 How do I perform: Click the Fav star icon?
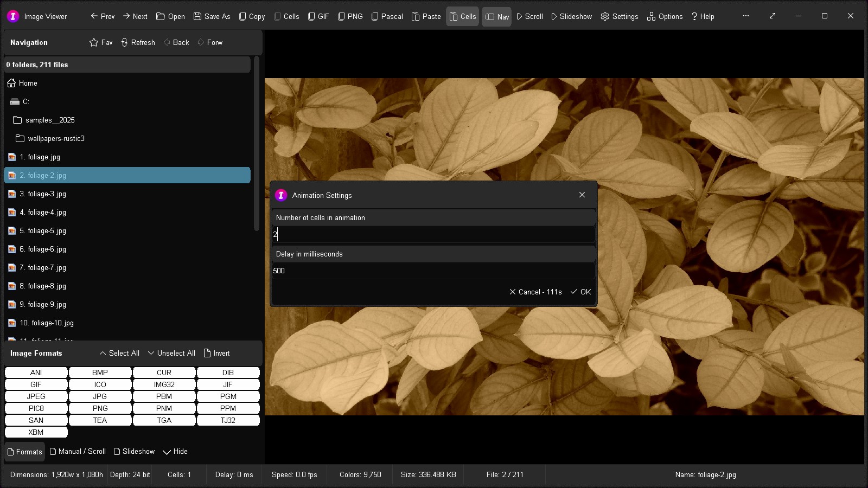pyautogui.click(x=101, y=42)
